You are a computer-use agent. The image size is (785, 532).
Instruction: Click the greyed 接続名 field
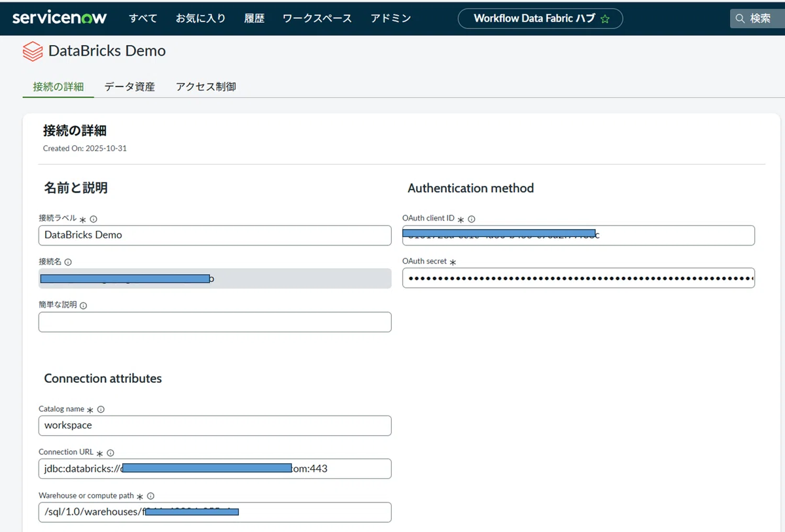click(x=215, y=278)
